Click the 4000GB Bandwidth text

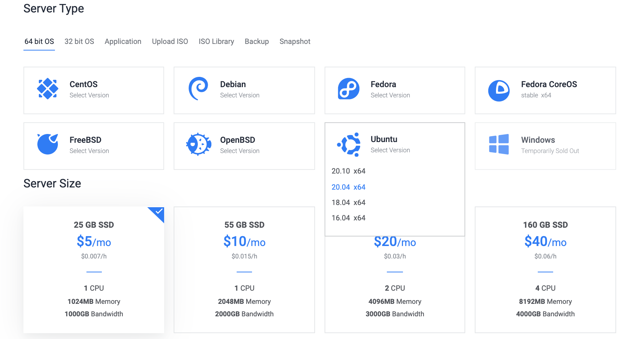(545, 314)
